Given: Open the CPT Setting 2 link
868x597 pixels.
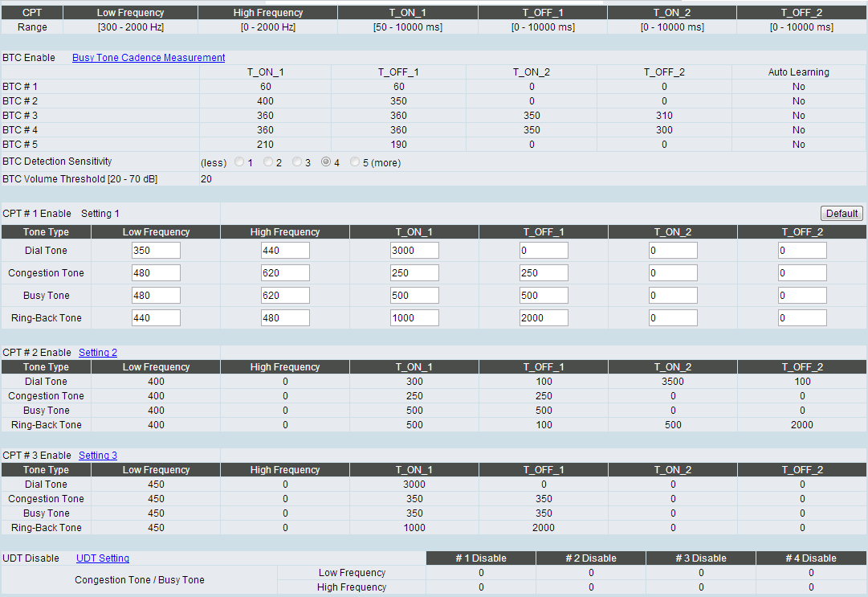Looking at the screenshot, I should coord(98,353).
